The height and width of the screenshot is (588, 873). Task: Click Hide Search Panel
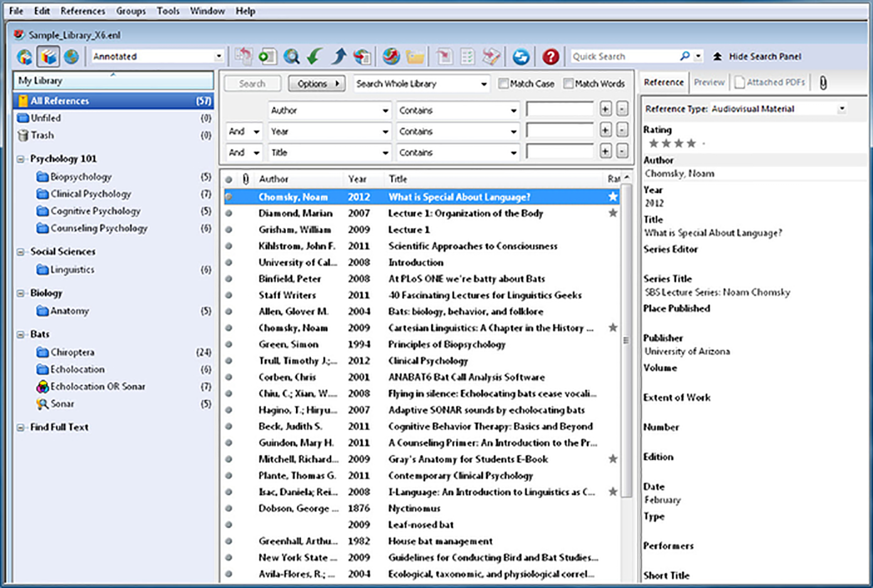point(765,56)
